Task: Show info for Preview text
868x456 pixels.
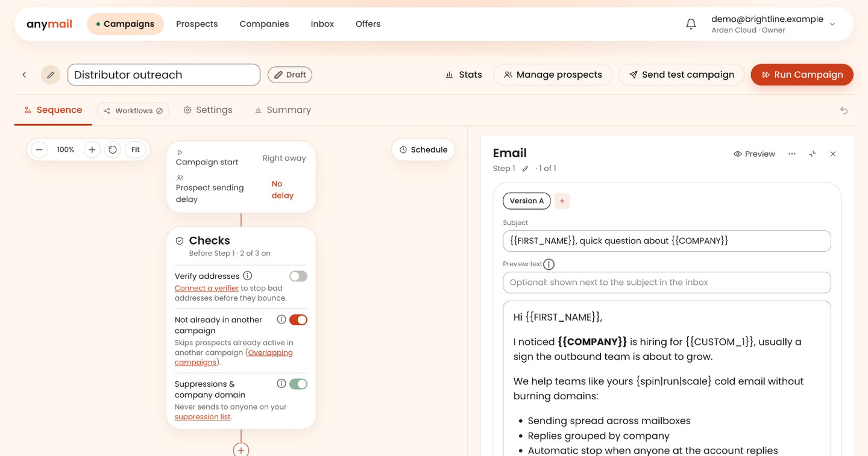Action: [549, 264]
